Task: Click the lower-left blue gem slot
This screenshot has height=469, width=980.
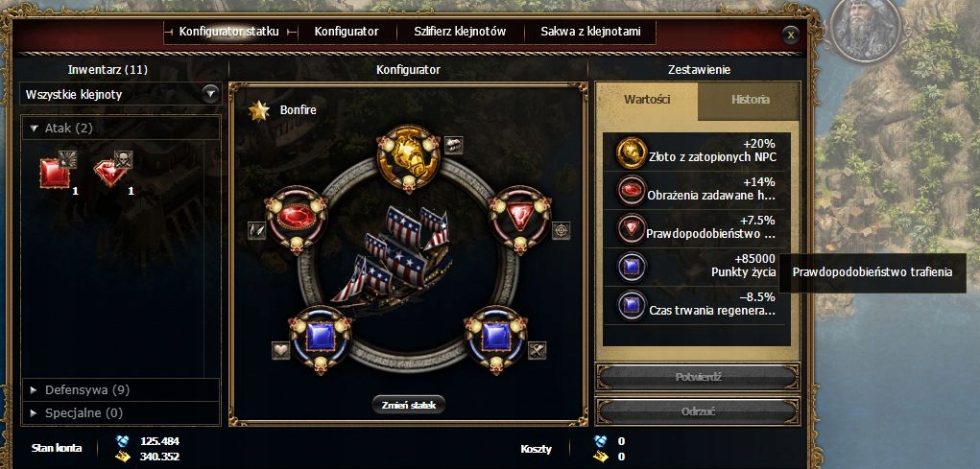Action: coord(321,340)
